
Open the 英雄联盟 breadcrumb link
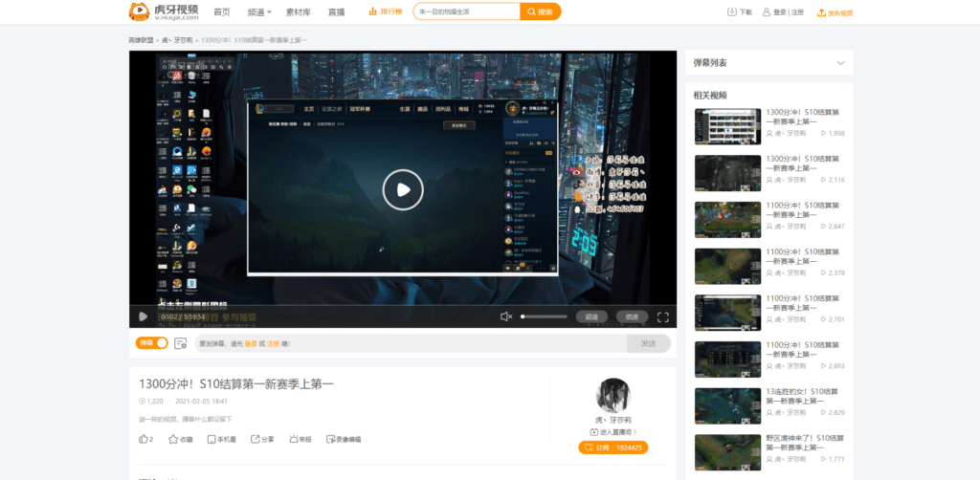coord(141,40)
